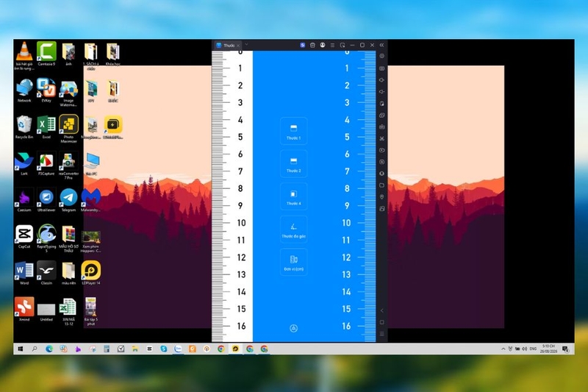This screenshot has height=392, width=588.
Task: Open the Network desktop icon
Action: pyautogui.click(x=24, y=90)
